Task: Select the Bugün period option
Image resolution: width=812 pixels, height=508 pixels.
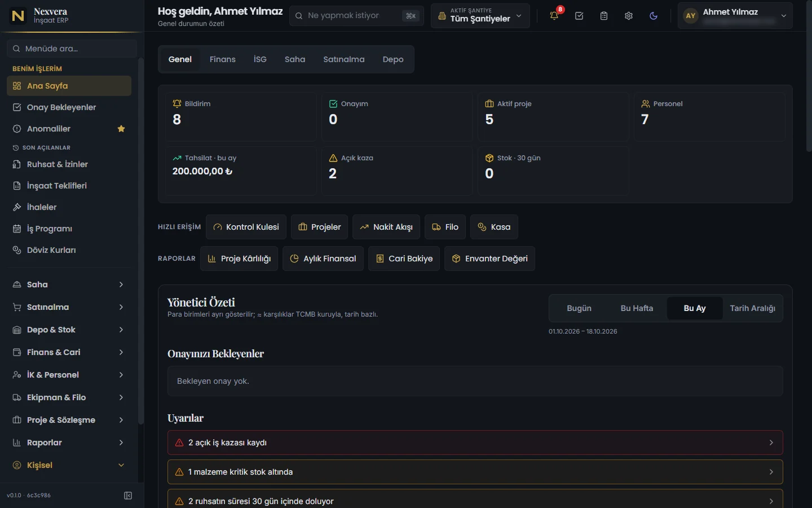Action: [579, 308]
